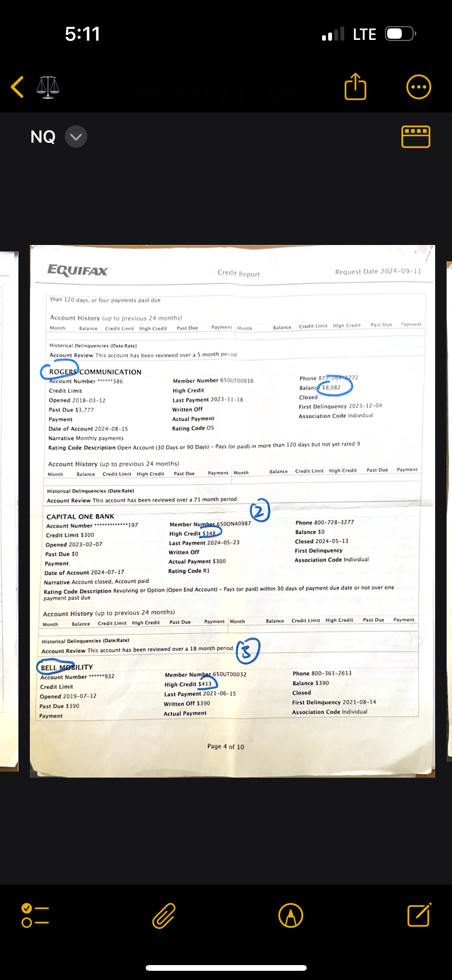Add an attachment with paperclip icon
452x980 pixels.
(164, 915)
